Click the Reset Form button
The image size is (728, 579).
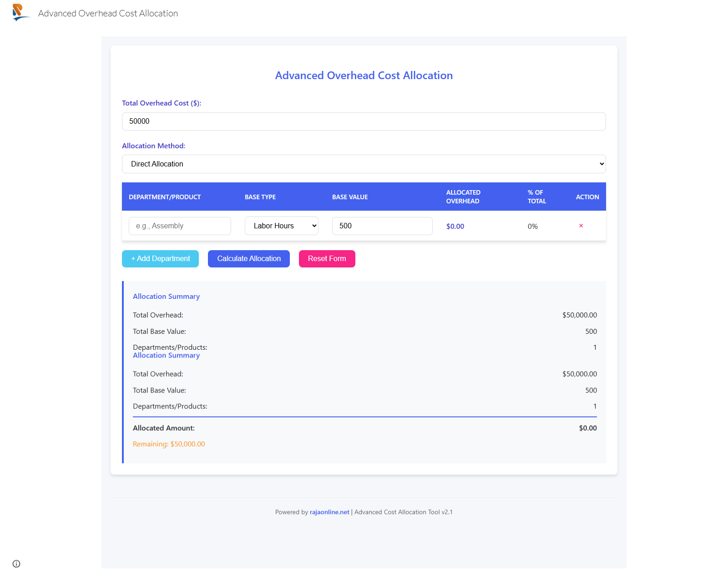click(x=327, y=259)
